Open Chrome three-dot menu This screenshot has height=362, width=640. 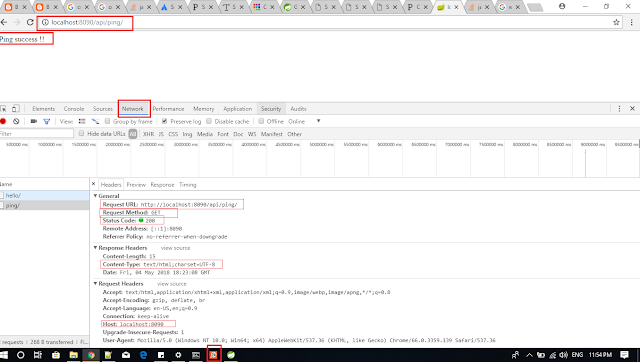coord(631,22)
